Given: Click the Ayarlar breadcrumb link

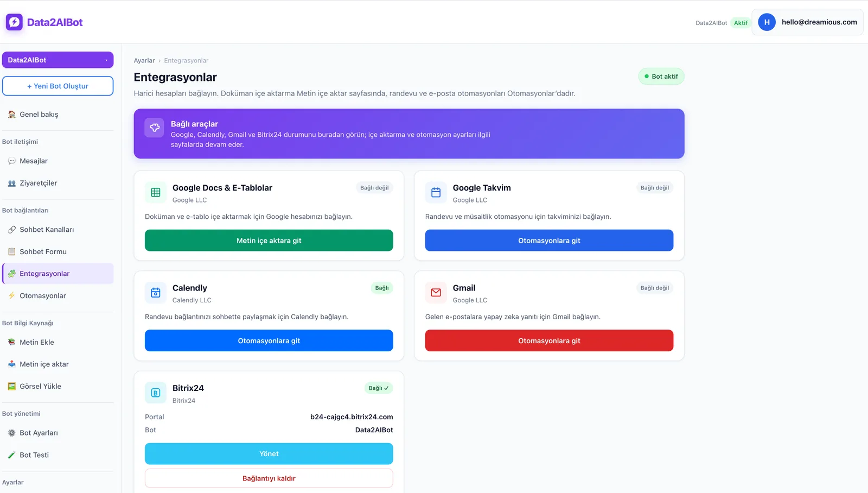Looking at the screenshot, I should 144,61.
